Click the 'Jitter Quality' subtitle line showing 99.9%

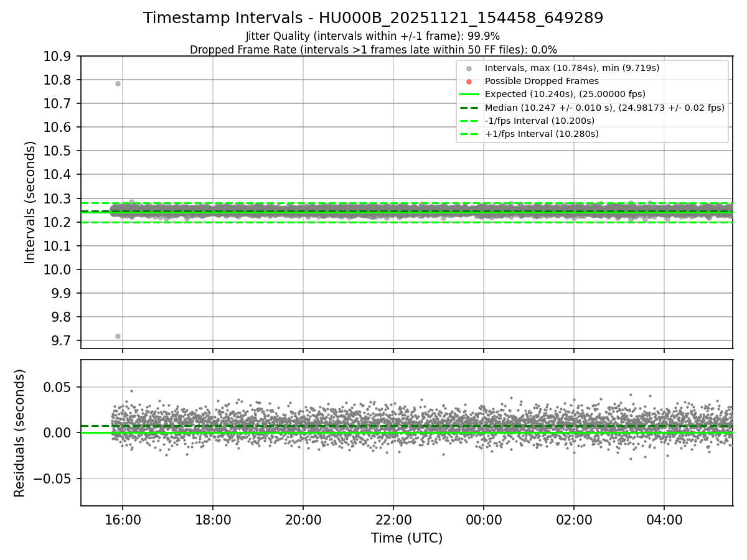(373, 36)
